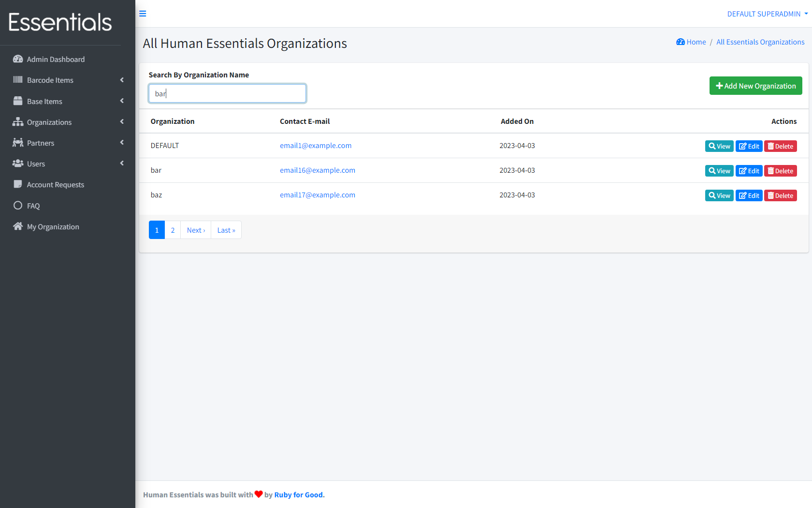Edit the bar organization
812x508 pixels.
point(749,171)
